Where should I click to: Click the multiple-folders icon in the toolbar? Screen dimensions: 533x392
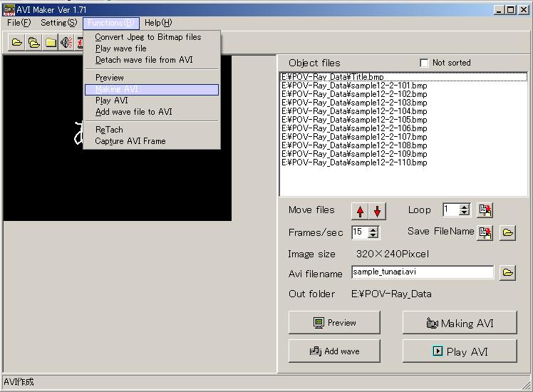[x=33, y=43]
